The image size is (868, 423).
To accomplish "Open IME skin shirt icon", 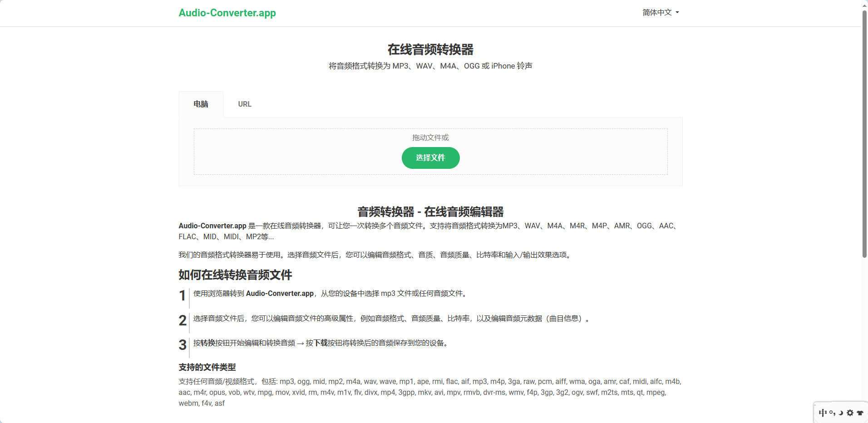I will pyautogui.click(x=860, y=413).
